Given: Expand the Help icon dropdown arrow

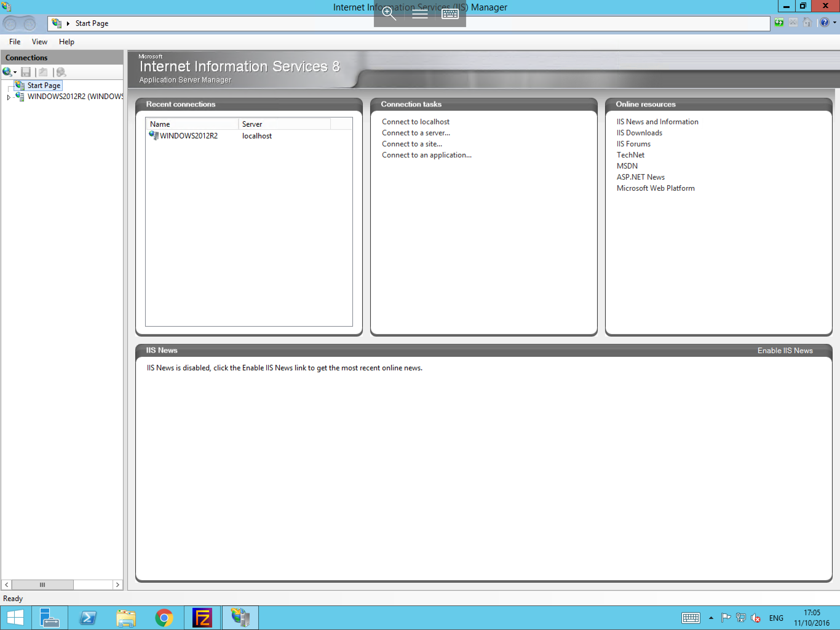Looking at the screenshot, I should [x=835, y=23].
